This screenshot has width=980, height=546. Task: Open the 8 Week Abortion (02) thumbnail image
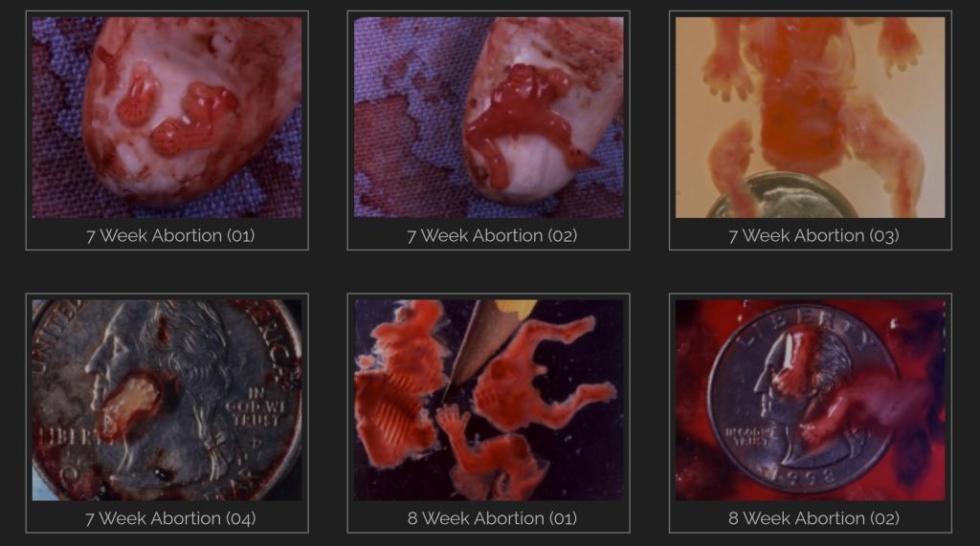tap(811, 400)
